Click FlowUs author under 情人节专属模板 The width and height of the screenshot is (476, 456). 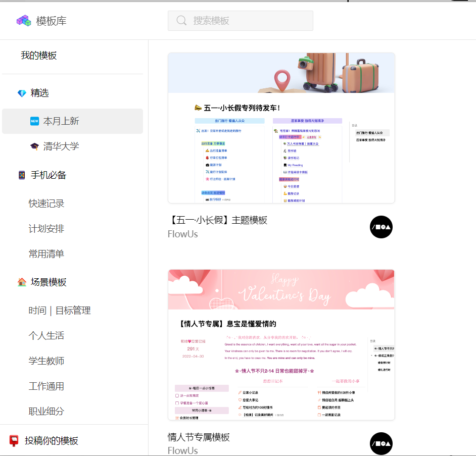point(183,451)
